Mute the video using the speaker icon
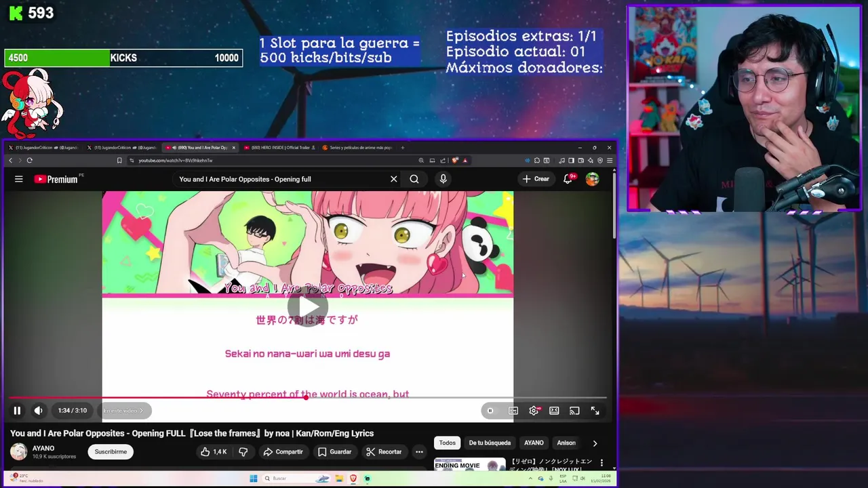 39,411
